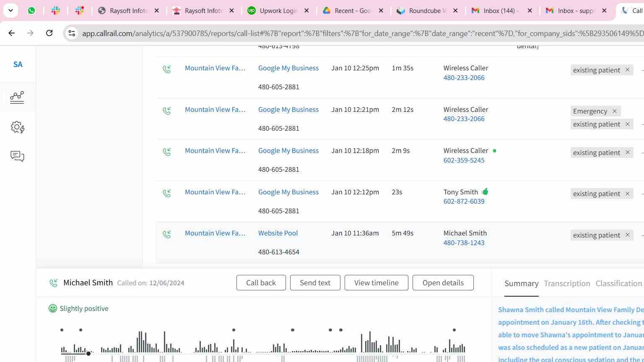This screenshot has height=362, width=644.
Task: Click inbound call icon for 12:21pm call
Action: pos(167,111)
